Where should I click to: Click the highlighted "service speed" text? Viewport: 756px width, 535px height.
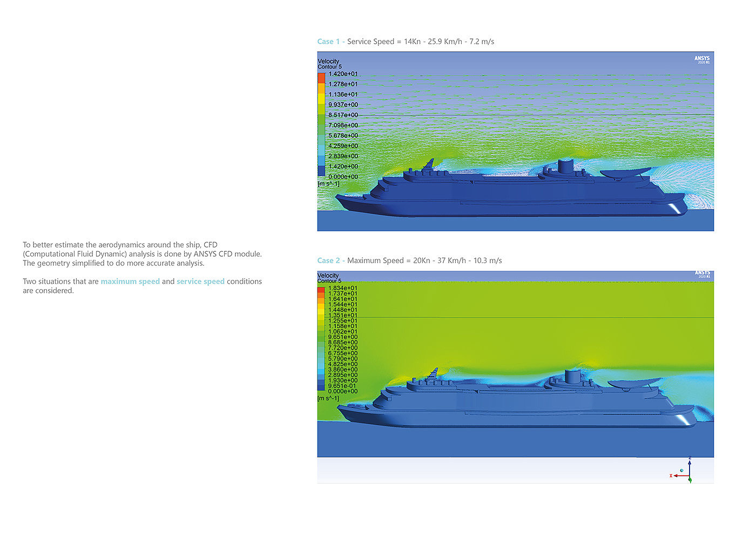point(200,282)
